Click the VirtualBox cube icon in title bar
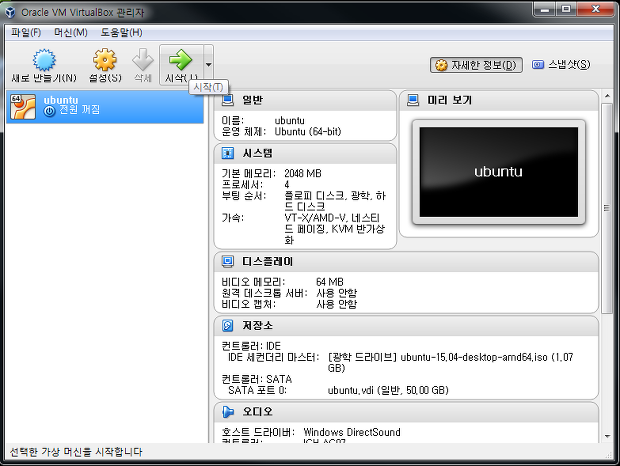Image resolution: width=620 pixels, height=466 pixels. 10,12
